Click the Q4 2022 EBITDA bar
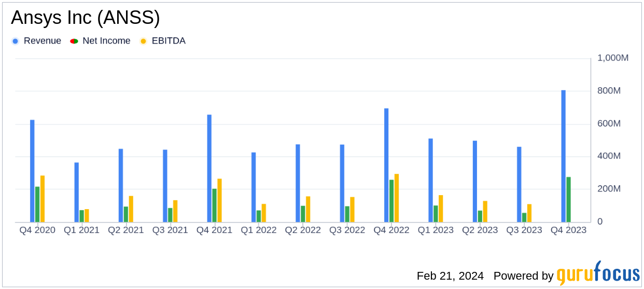Image resolution: width=644 pixels, height=289 pixels. (x=397, y=198)
